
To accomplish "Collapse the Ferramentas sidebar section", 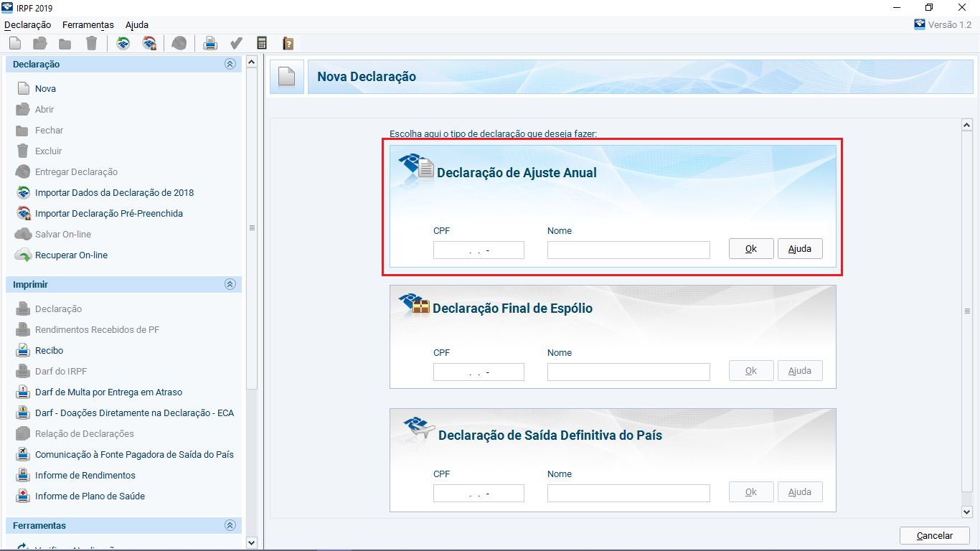I will [x=230, y=526].
